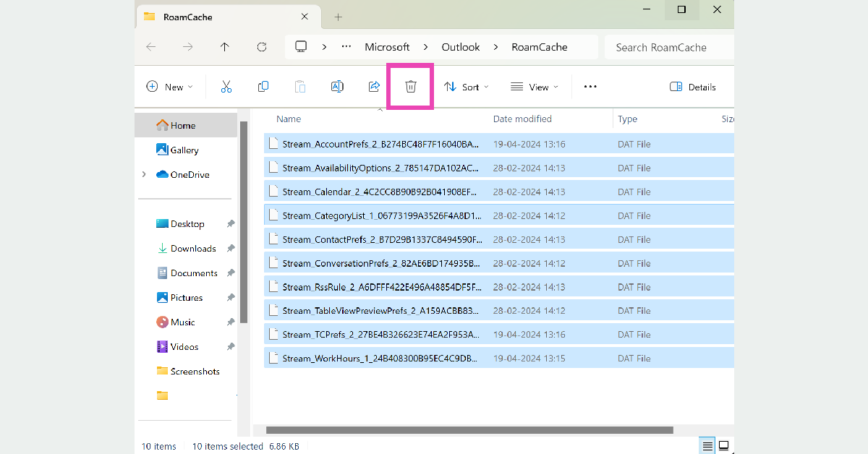
Task: Open the View dropdown
Action: point(535,87)
